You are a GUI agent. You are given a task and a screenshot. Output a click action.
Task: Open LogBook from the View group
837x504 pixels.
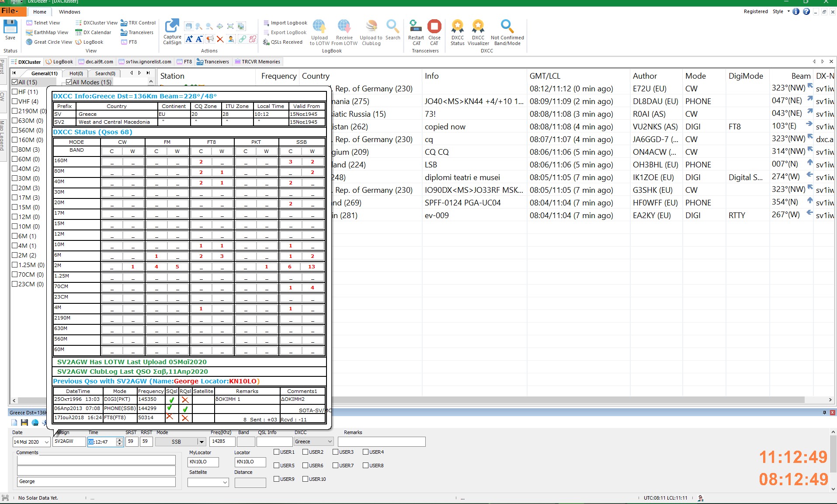pos(89,42)
